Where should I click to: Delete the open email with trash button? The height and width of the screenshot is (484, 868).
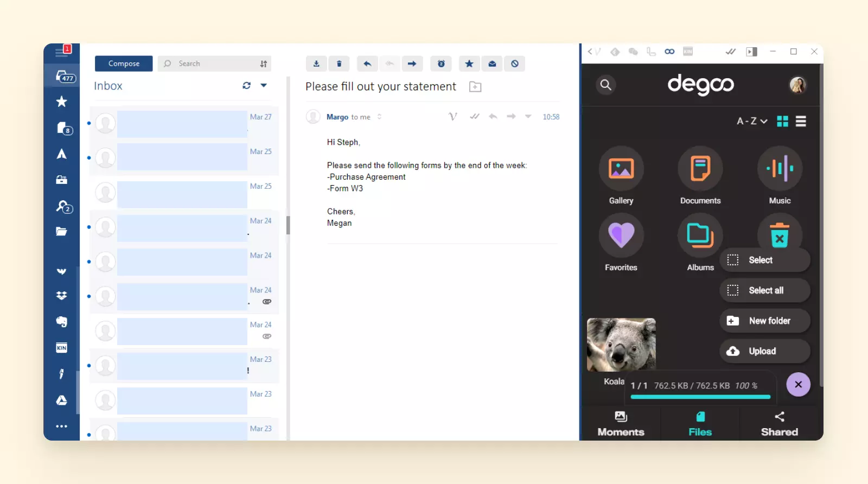(x=339, y=64)
